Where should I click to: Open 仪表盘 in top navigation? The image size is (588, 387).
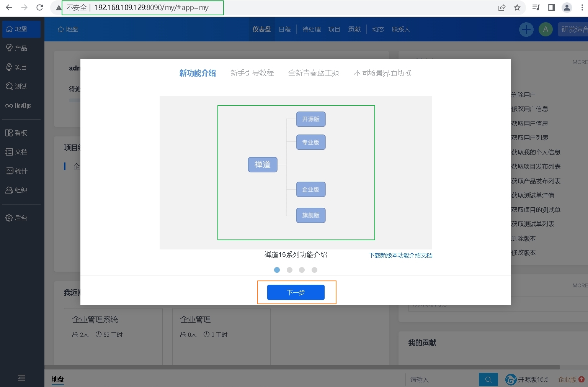pos(262,30)
